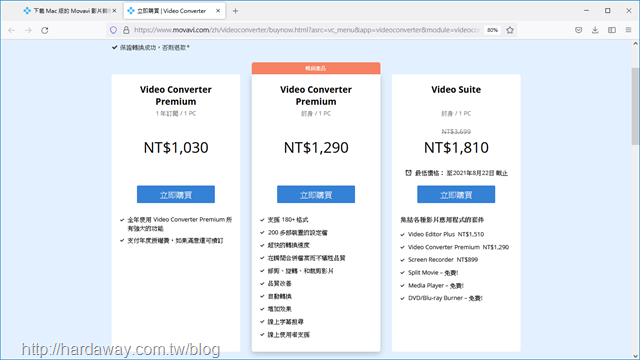Viewport: 640px width, 360px height.
Task: Open the Firefox application menu
Action: pos(629,30)
